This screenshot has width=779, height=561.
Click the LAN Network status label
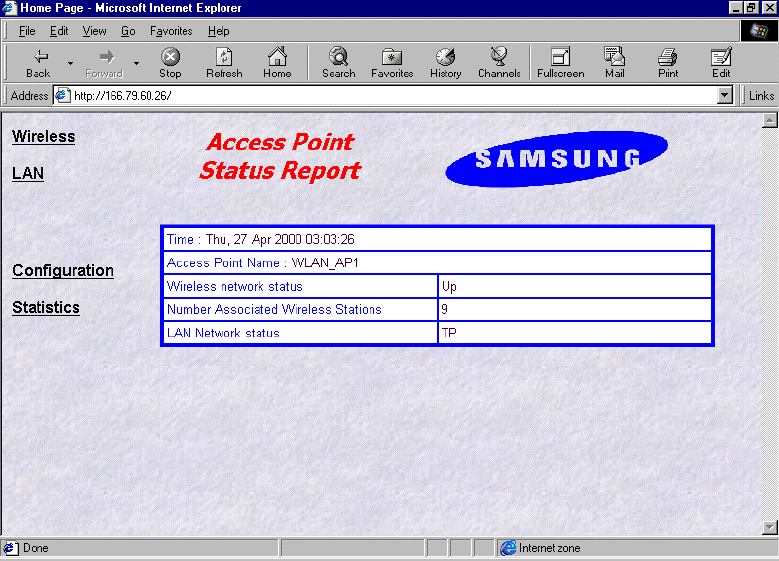pyautogui.click(x=223, y=333)
